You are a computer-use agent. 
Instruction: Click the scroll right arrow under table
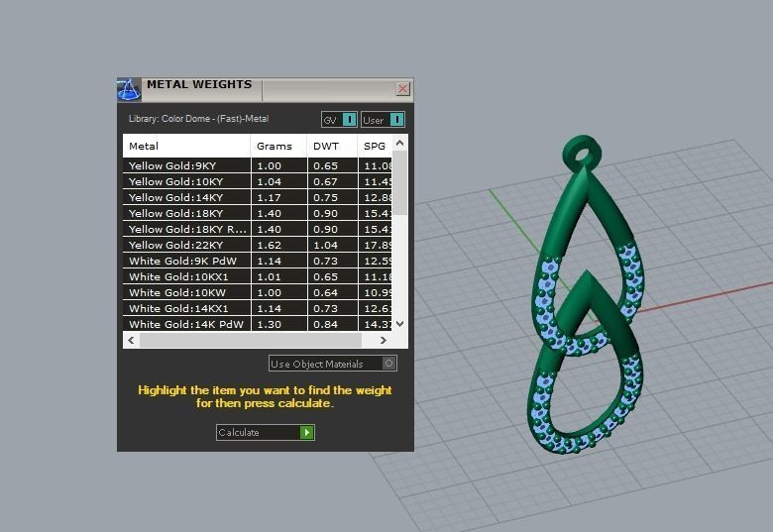pos(384,340)
